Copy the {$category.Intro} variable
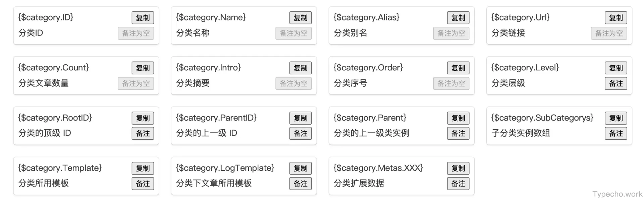This screenshot has width=644, height=205. (x=300, y=68)
